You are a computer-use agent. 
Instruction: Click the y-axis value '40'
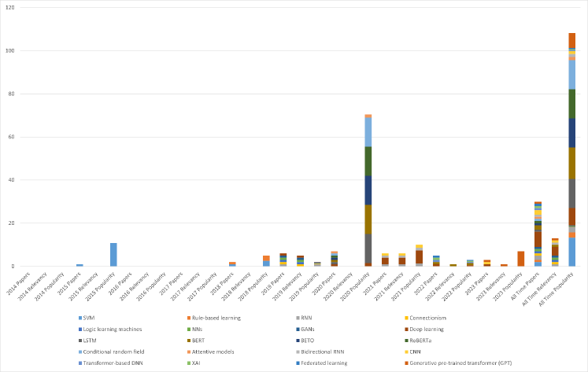point(12,180)
